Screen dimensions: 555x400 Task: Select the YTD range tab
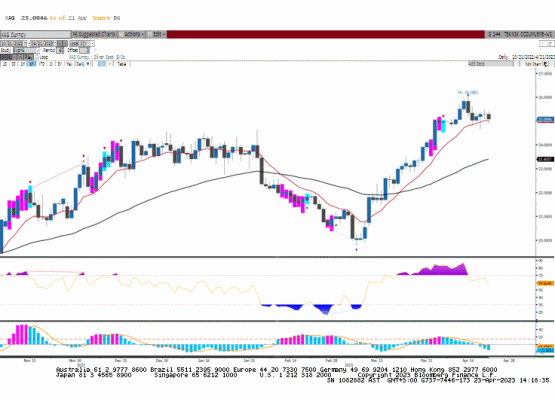[x=41, y=64]
